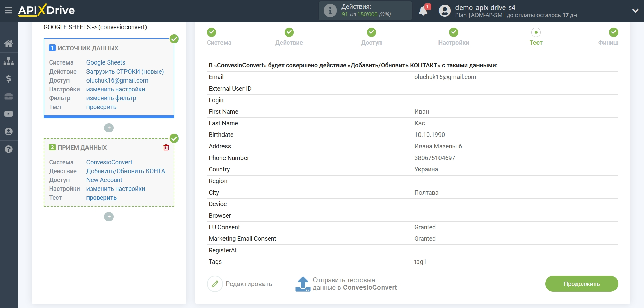Send test data to ConvesioConvert
Screen dimensions: 644x308
point(346,284)
